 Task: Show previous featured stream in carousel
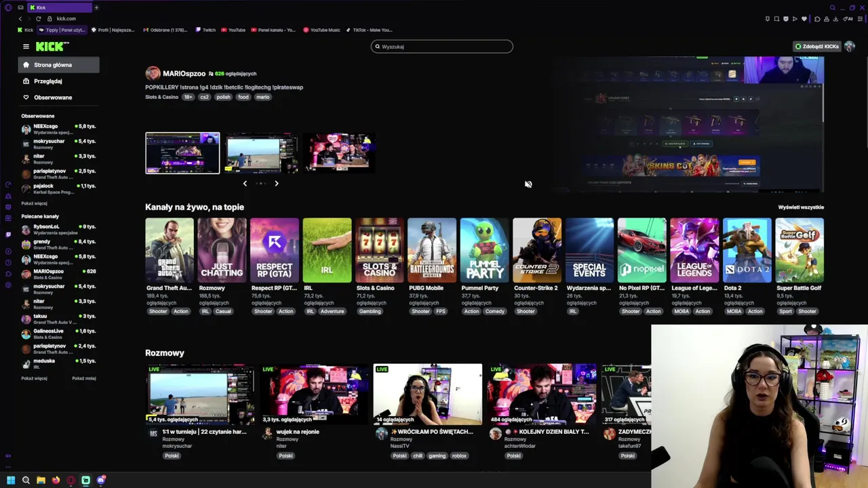[245, 183]
